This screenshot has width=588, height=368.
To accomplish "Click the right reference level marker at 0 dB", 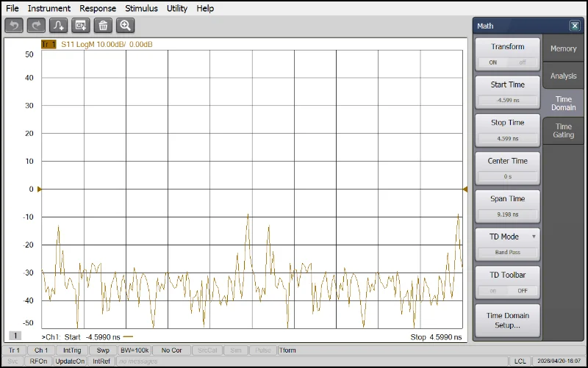I will pos(465,190).
